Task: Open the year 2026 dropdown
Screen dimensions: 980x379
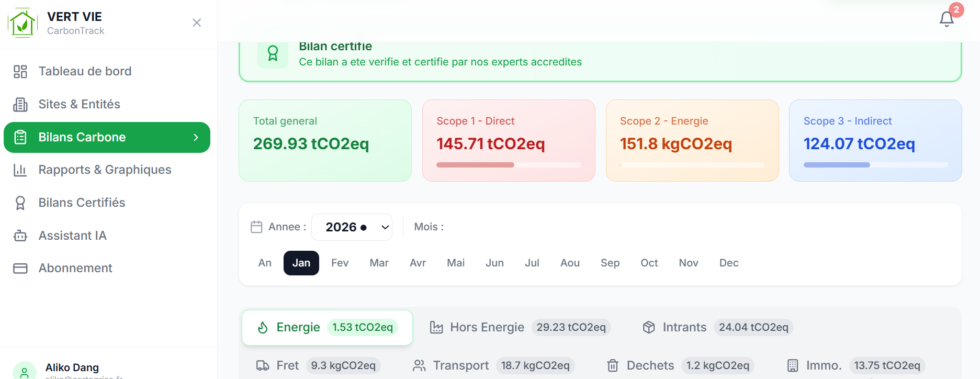Action: [x=352, y=227]
